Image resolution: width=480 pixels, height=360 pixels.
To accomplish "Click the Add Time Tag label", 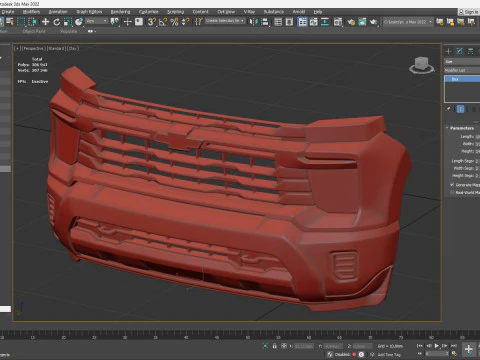I will pos(389,355).
